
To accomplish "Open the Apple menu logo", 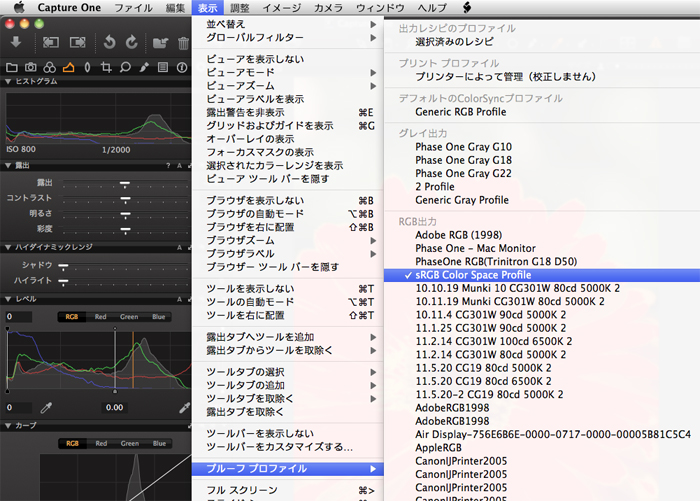I will click(x=19, y=7).
